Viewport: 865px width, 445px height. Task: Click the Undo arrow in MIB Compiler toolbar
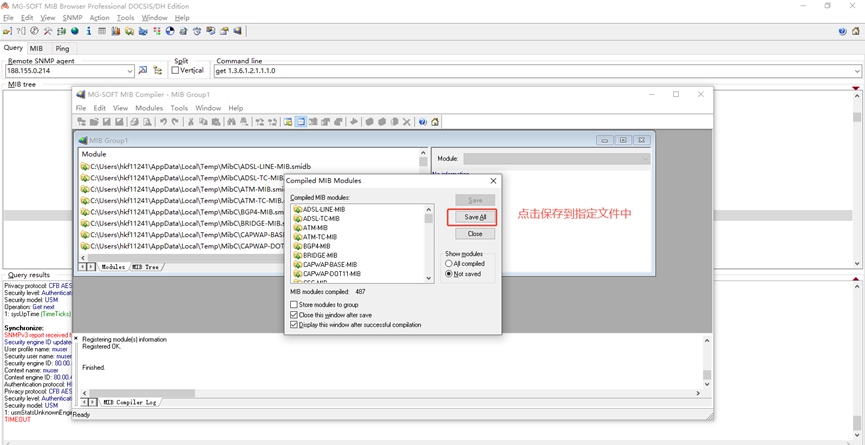click(163, 122)
